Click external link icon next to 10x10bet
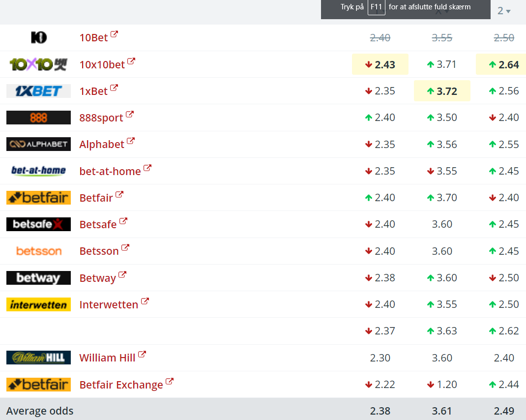526x420 pixels. tap(131, 61)
